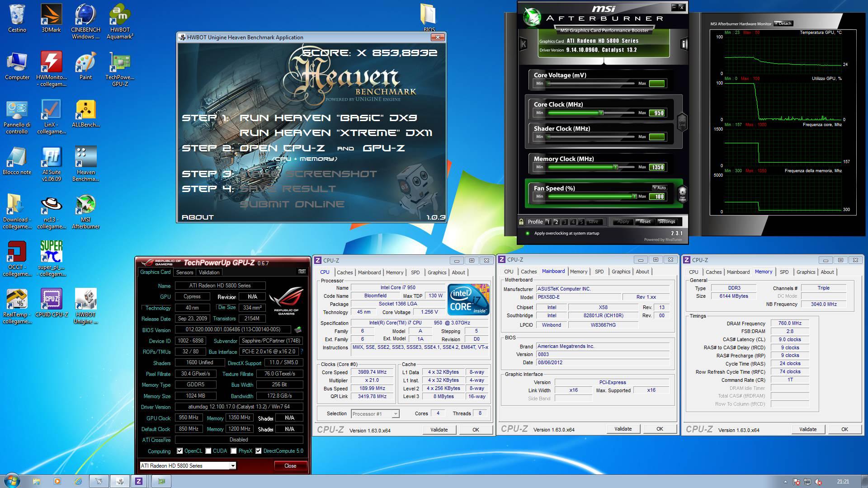Toggle CUDA checkbox in GPU-Z

pos(208,451)
